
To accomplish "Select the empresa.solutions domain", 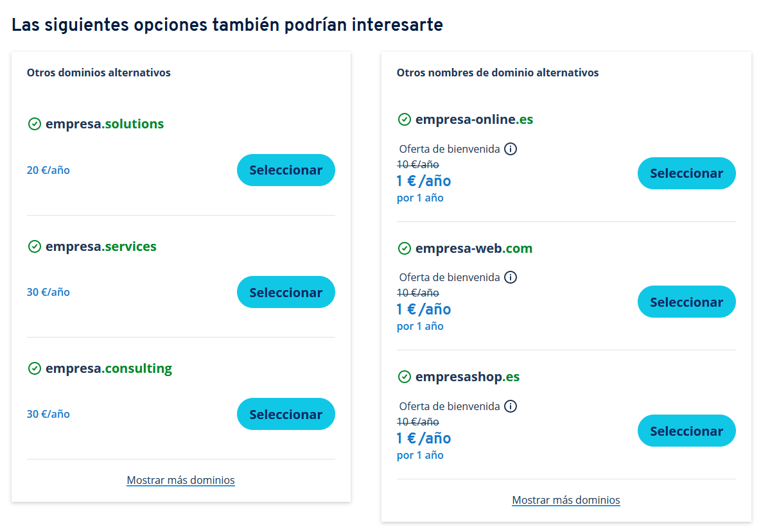I will click(286, 170).
